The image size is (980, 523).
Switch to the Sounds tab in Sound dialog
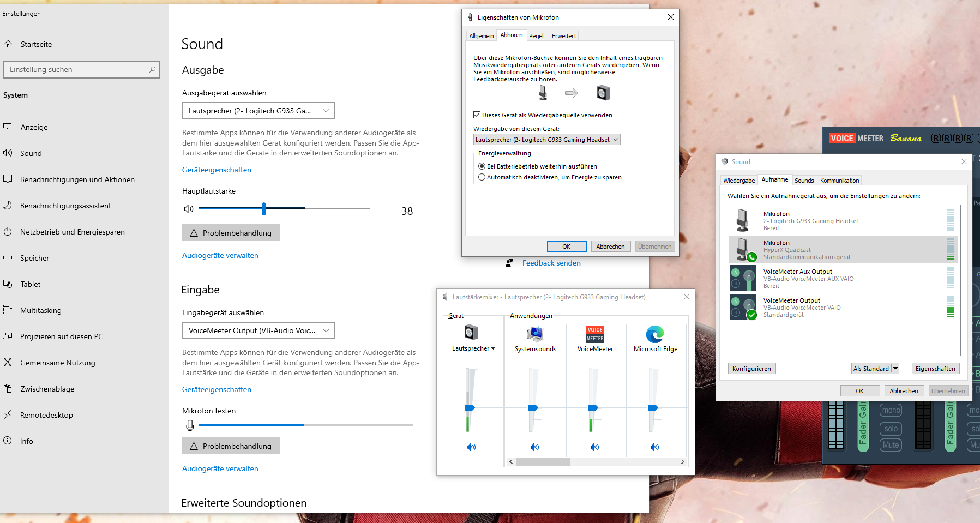point(804,181)
